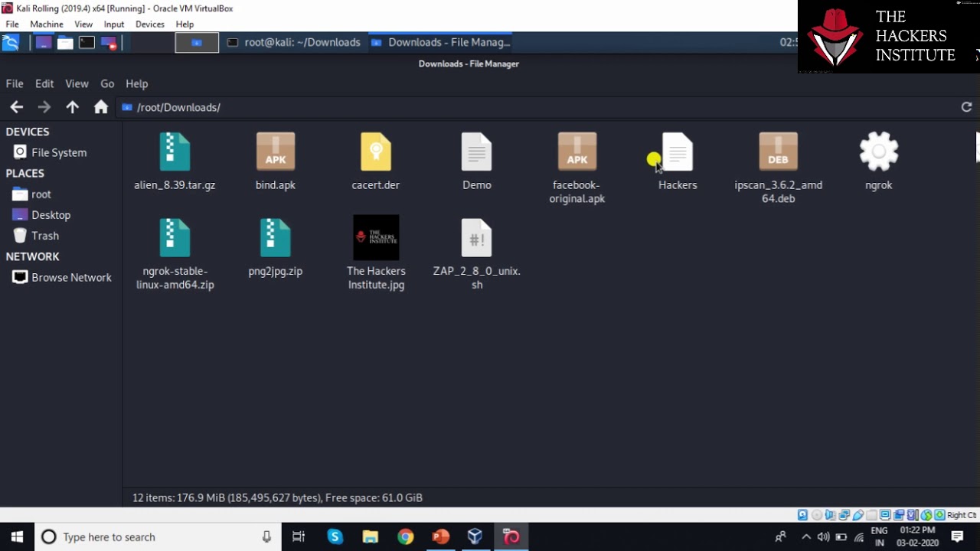Open the File menu in File Manager
980x551 pixels.
(x=15, y=83)
